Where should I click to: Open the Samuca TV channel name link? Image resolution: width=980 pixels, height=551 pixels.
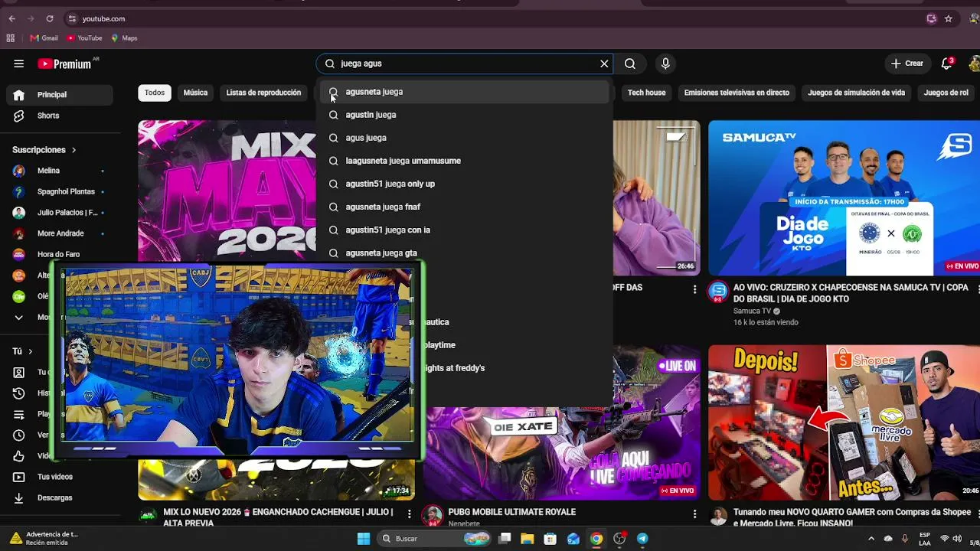[x=752, y=311]
